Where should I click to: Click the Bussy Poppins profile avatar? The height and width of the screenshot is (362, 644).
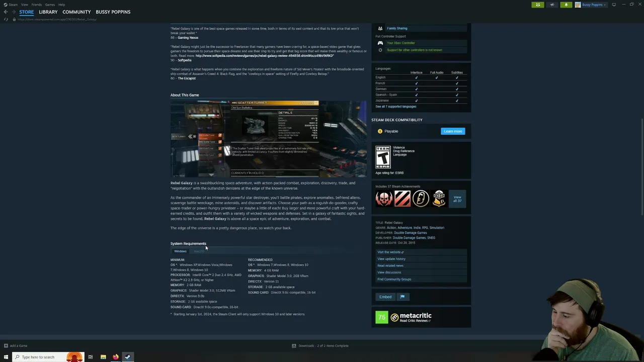[578, 5]
